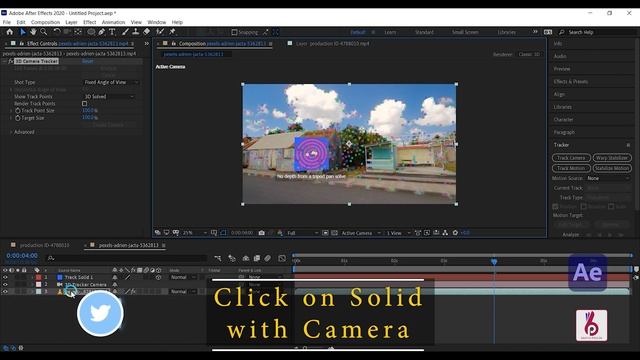
Task: Open the 1 View layout dropdown
Action: click(398, 233)
